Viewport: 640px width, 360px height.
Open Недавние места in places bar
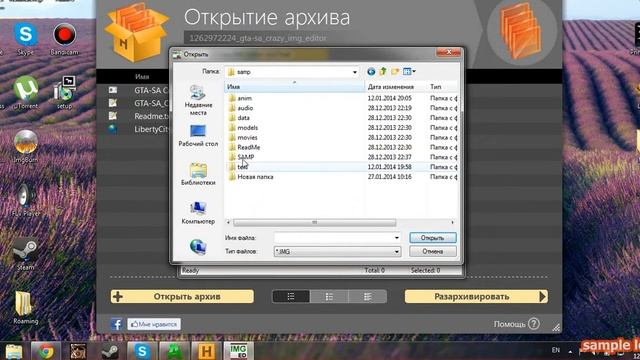(198, 100)
